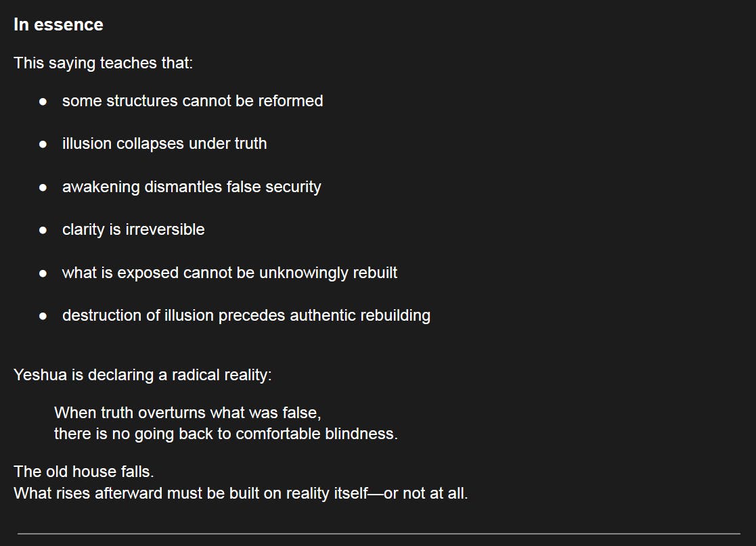756x546 pixels.
Task: Click "Yeshua is declaring a radical reality:" line
Action: pos(142,375)
